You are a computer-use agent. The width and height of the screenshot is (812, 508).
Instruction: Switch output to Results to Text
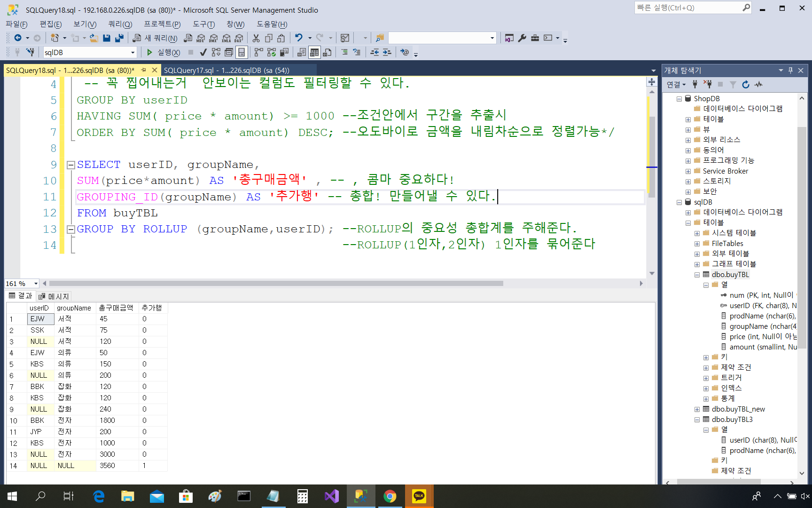coord(302,52)
